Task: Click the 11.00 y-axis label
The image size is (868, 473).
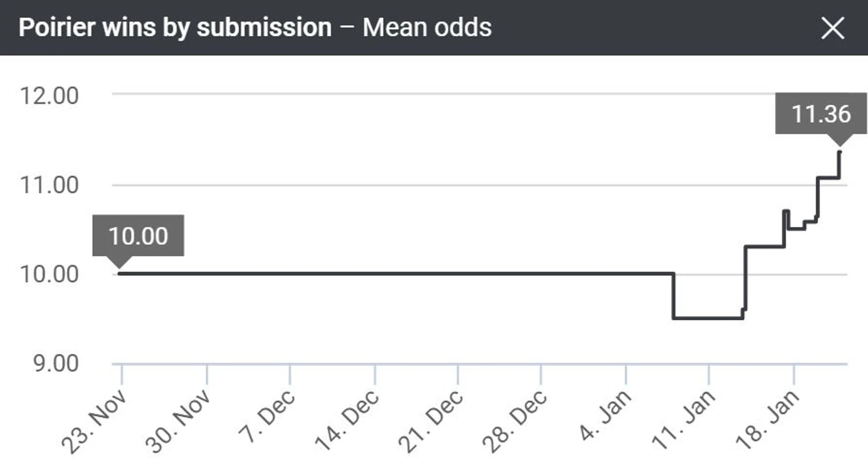Action: tap(49, 185)
